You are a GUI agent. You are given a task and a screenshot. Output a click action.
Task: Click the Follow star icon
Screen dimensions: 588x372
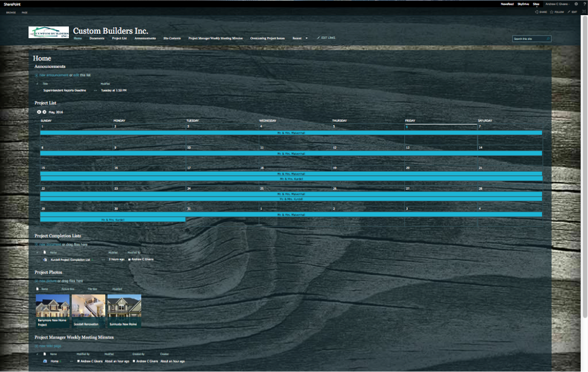552,12
